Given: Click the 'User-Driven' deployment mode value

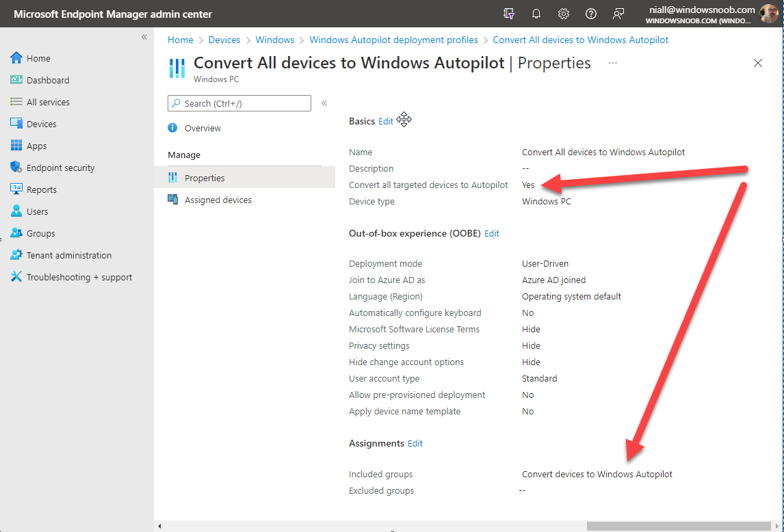Looking at the screenshot, I should 545,263.
